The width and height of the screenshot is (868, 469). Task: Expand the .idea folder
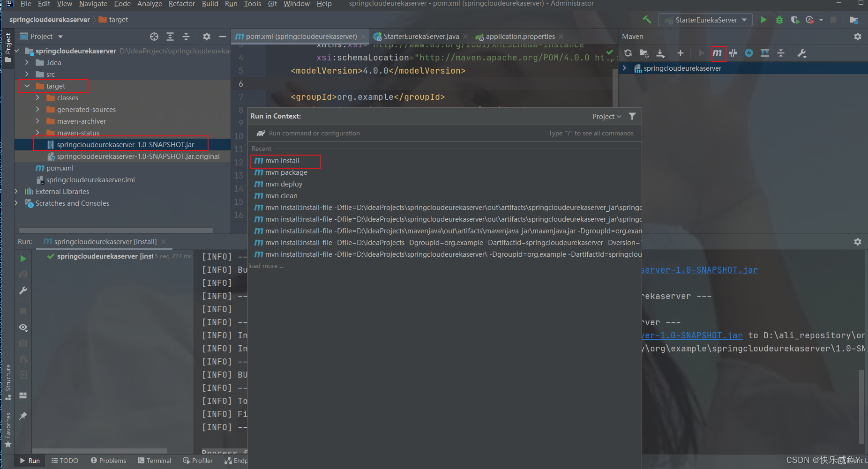coord(27,62)
